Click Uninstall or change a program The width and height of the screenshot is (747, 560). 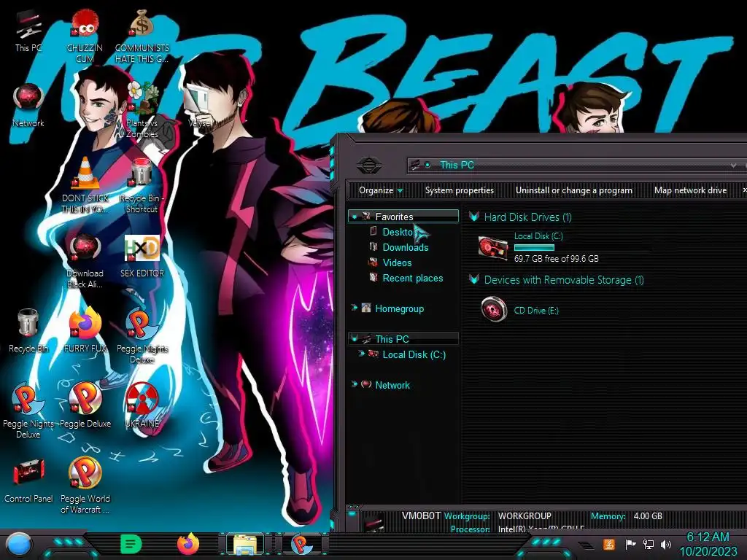point(573,190)
